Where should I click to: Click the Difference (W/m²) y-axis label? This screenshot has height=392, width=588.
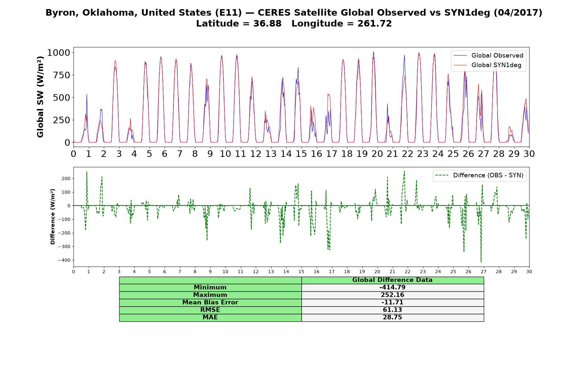pos(53,217)
